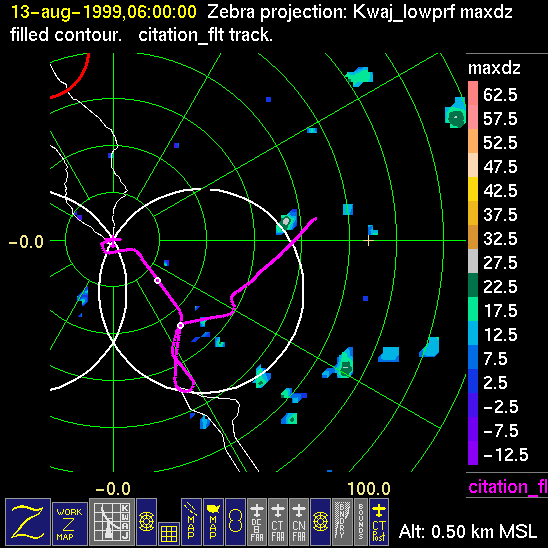Click the first radar rings icon
This screenshot has width=548, height=548.
(146, 522)
